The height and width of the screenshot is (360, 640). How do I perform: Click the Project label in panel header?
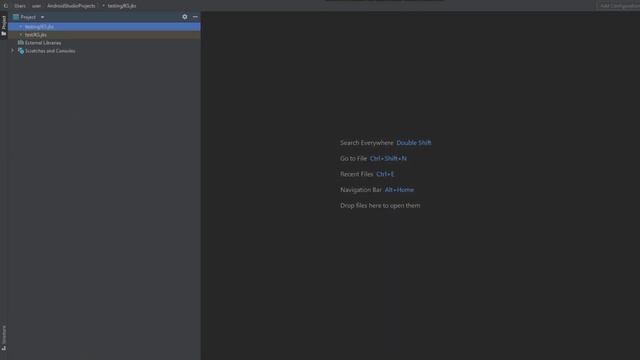coord(28,17)
